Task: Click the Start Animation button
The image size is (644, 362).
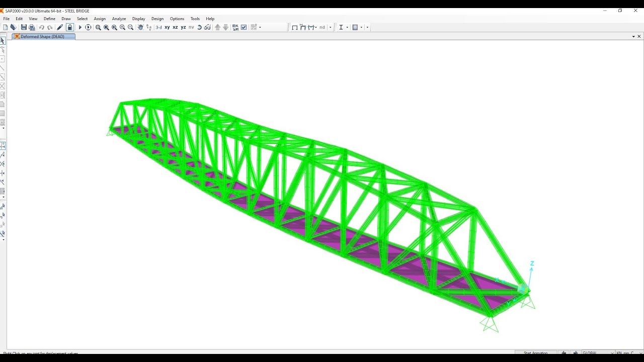Action: click(x=535, y=353)
